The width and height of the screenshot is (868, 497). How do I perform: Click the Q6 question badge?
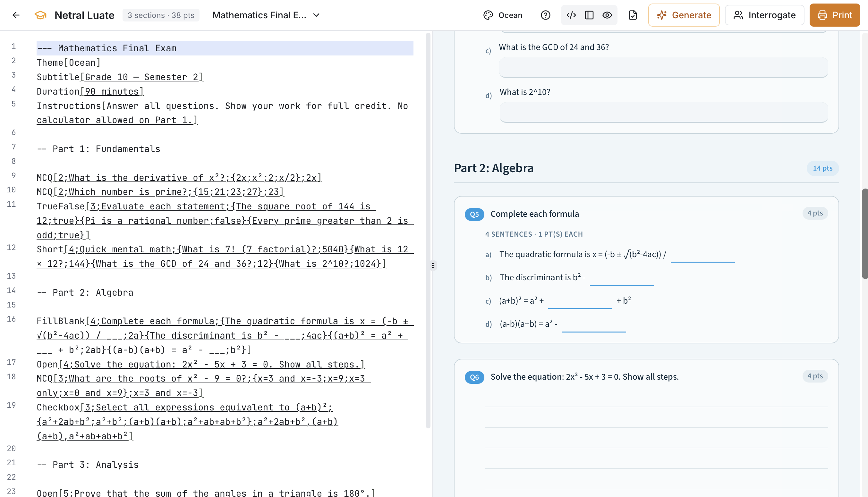[474, 377]
